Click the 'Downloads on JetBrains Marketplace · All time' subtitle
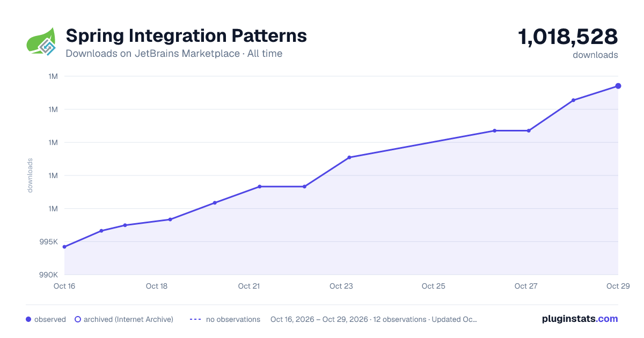 click(x=174, y=54)
